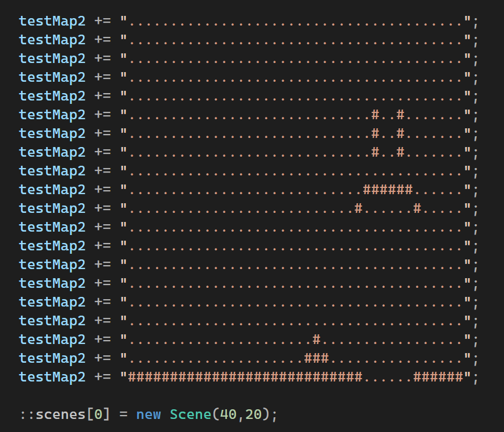504x432 pixels.
Task: Click testMap2 on the first code line
Action: click(52, 21)
